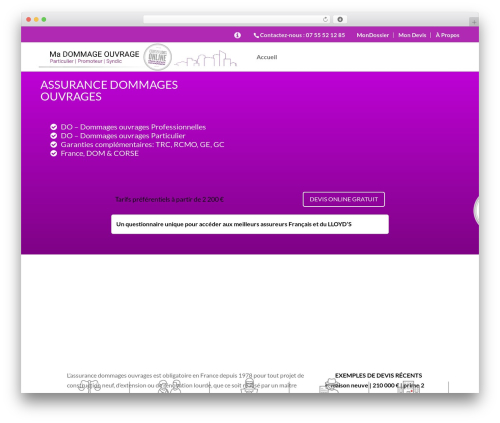Click text Tarifs préférentiels à partir de 2 200 €
500x423 pixels.
click(x=169, y=199)
